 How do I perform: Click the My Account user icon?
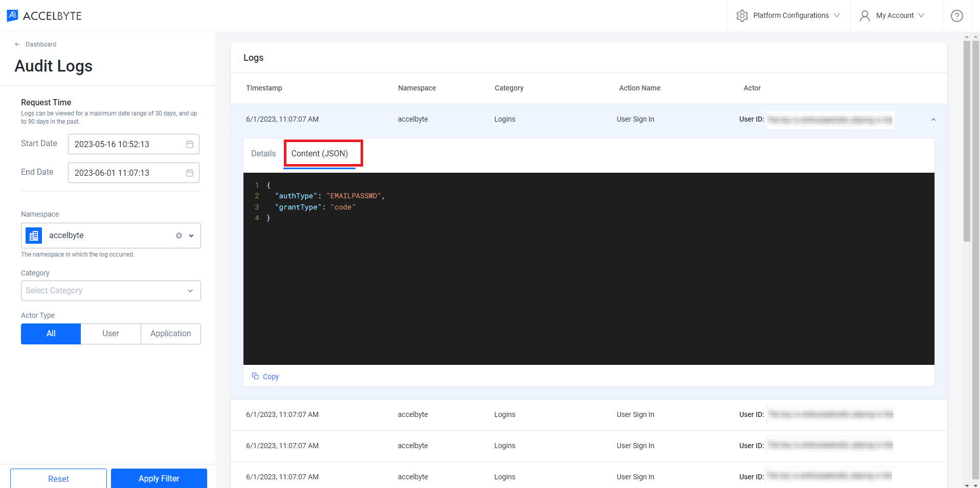coord(864,16)
